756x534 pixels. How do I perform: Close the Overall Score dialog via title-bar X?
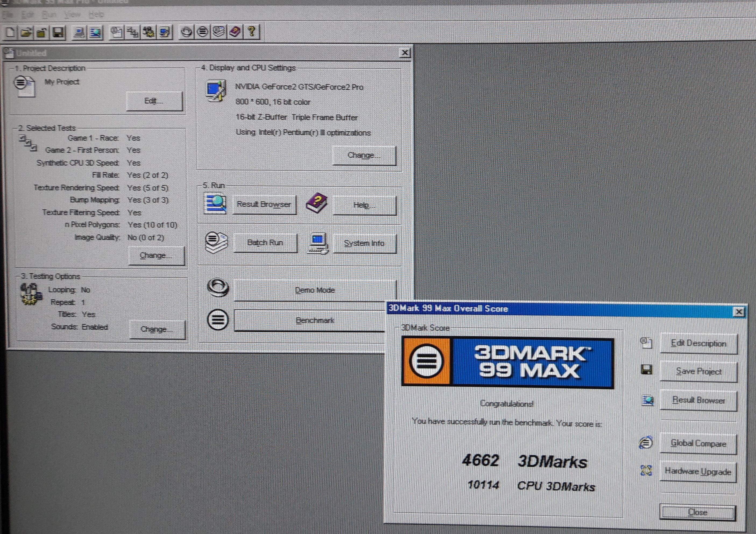click(739, 312)
